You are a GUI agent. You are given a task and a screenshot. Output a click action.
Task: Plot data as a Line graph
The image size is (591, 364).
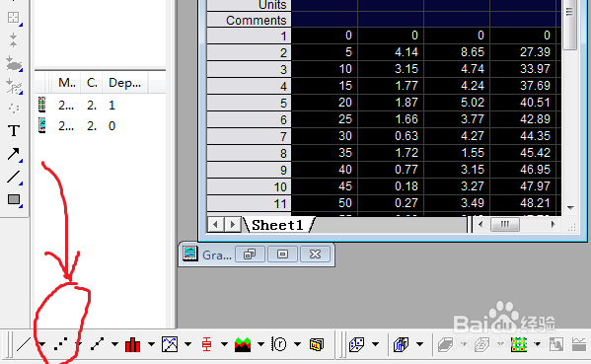(x=24, y=344)
